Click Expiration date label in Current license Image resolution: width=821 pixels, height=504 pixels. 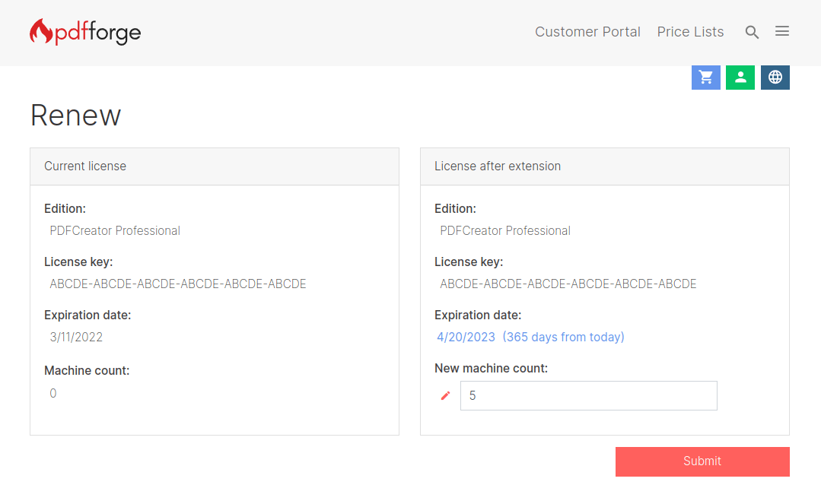pyautogui.click(x=88, y=315)
